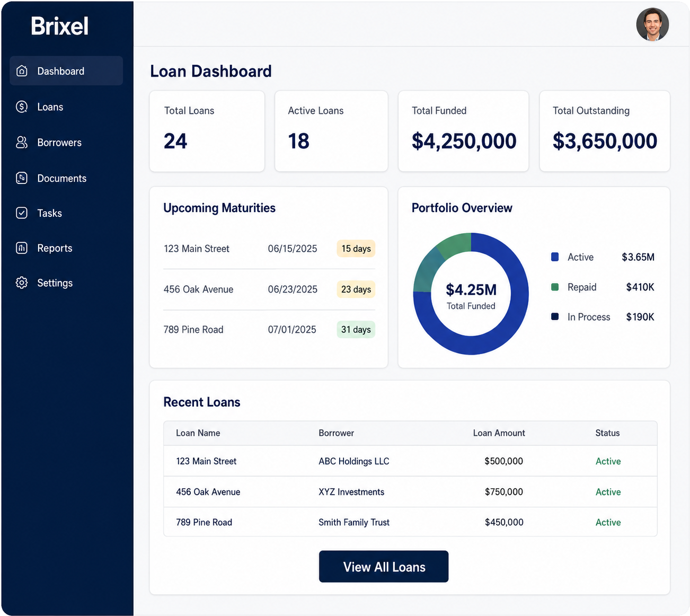
Task: Select 789 Pine Road in Upcoming Maturities
Action: point(193,330)
